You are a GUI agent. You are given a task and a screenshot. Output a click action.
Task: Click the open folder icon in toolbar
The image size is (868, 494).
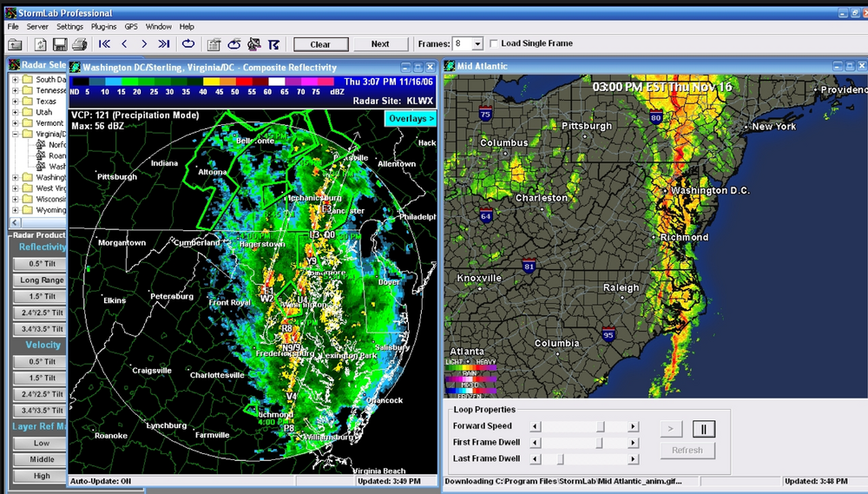[15, 44]
